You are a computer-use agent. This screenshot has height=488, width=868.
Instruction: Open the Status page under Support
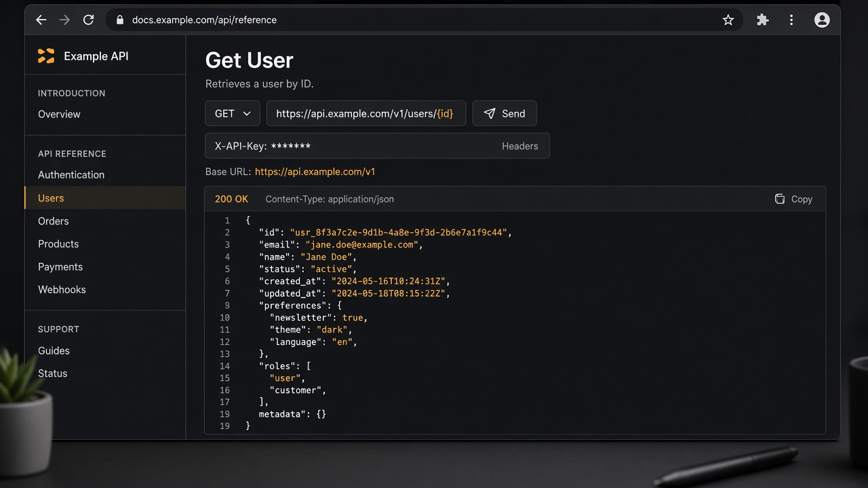[52, 373]
